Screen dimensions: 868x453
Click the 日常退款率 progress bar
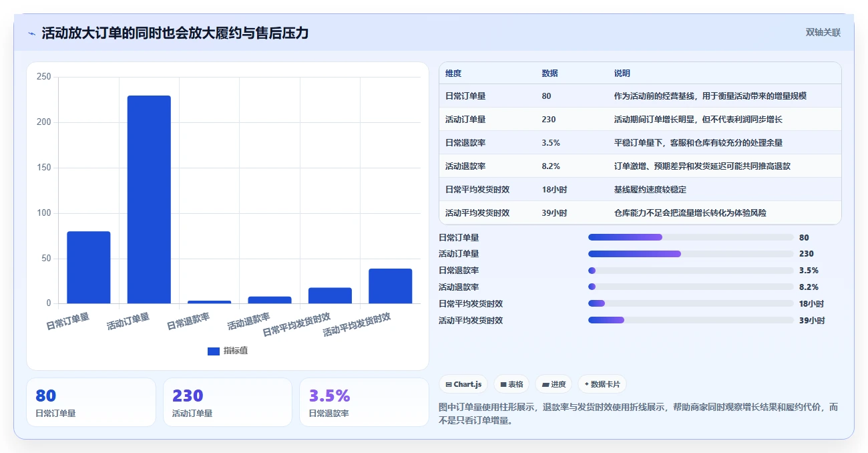[x=691, y=271]
